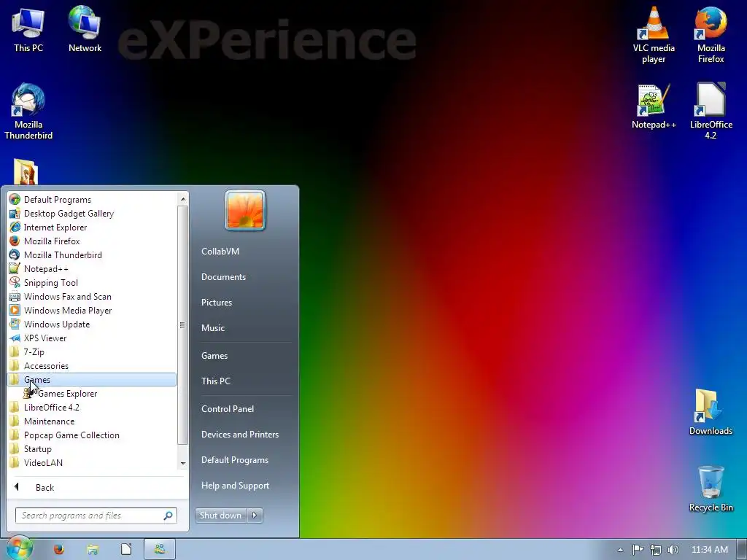Viewport: 747px width, 560px height.
Task: Click the active users taskbar button
Action: 160,549
